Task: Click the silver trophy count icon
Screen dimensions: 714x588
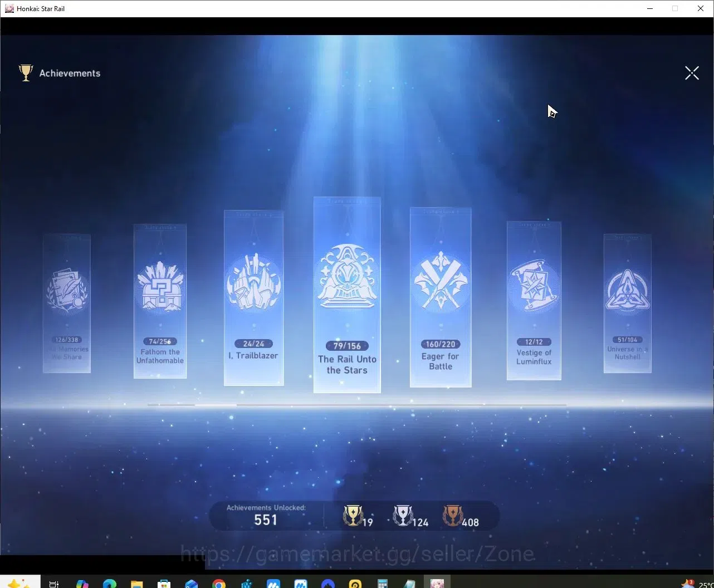Action: [x=403, y=516]
